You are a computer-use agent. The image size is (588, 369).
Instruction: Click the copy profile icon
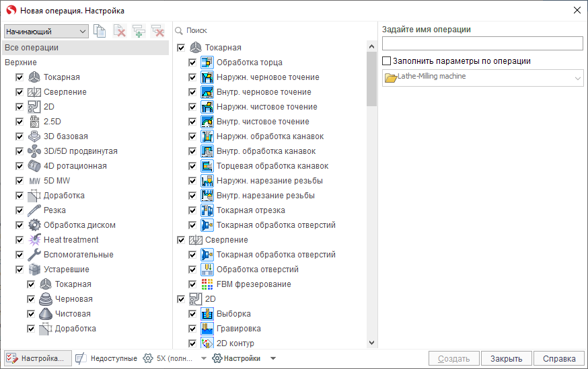click(x=100, y=31)
